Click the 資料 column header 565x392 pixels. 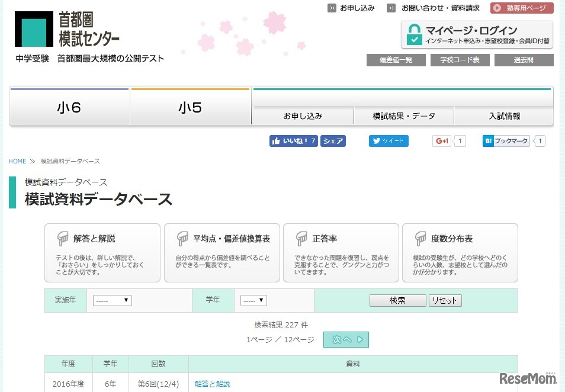[x=353, y=364]
